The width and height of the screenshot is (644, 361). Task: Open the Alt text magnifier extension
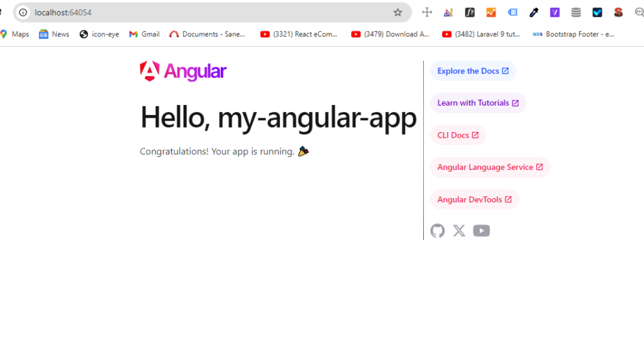(x=639, y=13)
